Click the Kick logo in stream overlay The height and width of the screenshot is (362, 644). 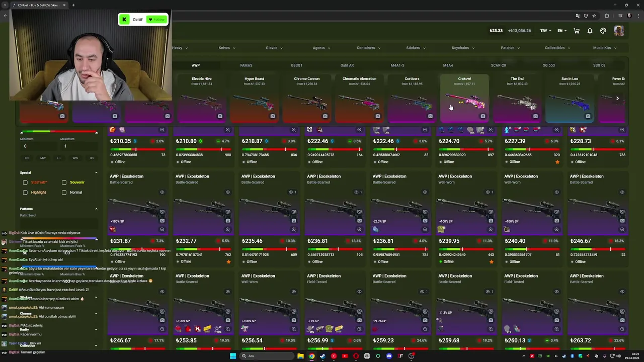124,20
